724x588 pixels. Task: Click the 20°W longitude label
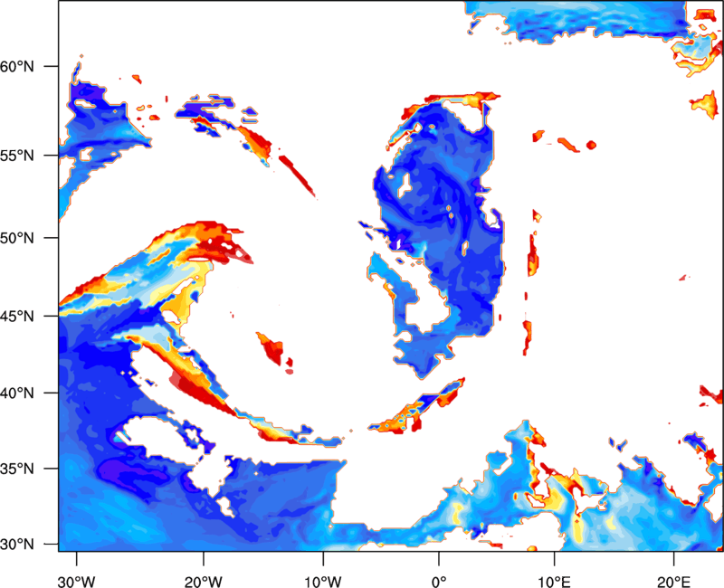point(203,582)
